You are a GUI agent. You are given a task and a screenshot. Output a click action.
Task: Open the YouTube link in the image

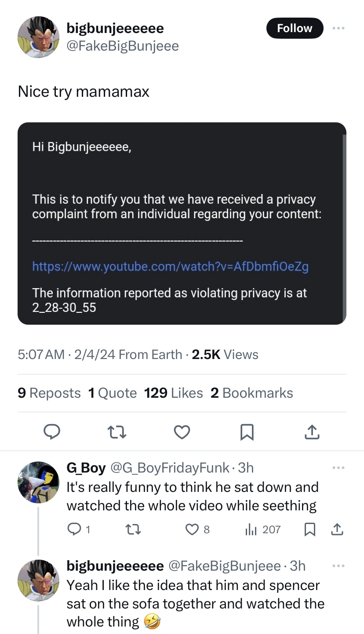tap(170, 266)
